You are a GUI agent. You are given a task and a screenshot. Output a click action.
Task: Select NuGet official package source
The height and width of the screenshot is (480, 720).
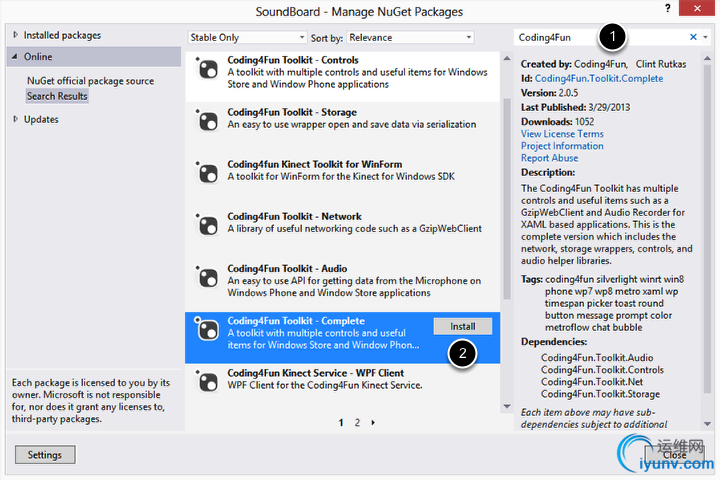[x=90, y=81]
